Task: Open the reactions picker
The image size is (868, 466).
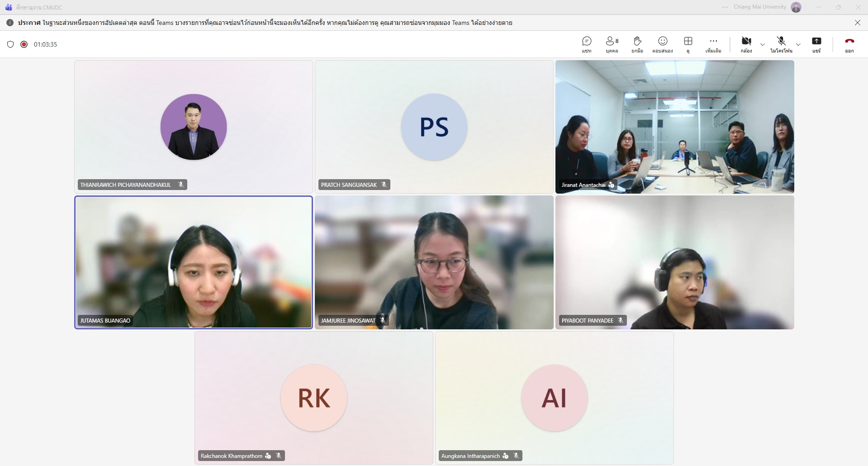Action: (662, 44)
